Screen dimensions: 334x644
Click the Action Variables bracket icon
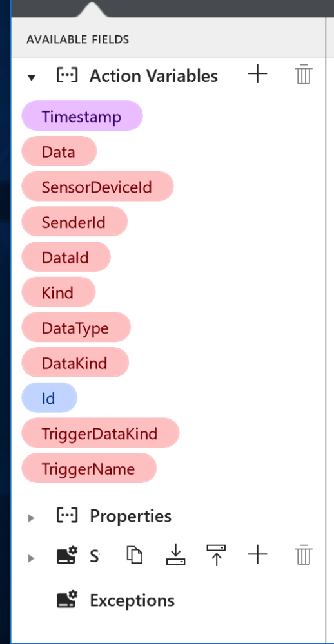(x=66, y=75)
